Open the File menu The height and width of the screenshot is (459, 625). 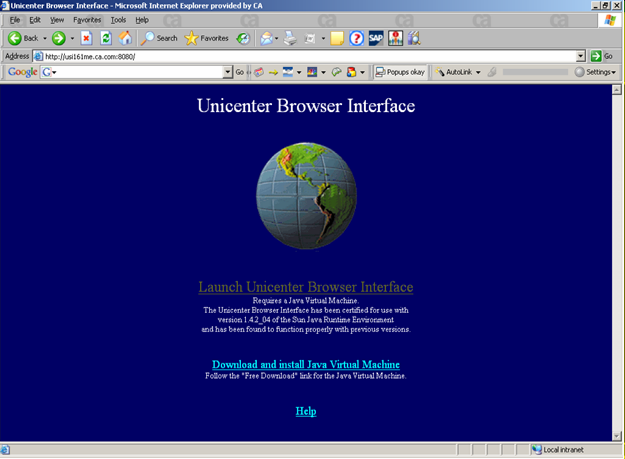click(15, 20)
